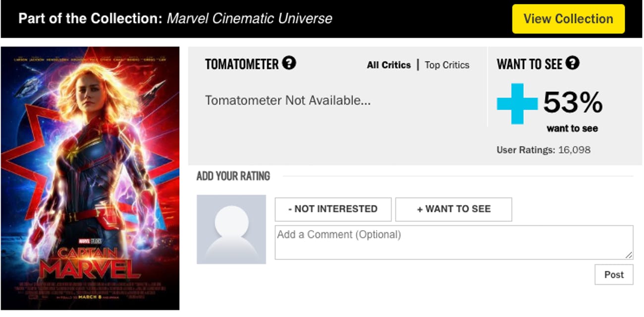
Task: Click the Part of the Collection label
Action: click(90, 19)
